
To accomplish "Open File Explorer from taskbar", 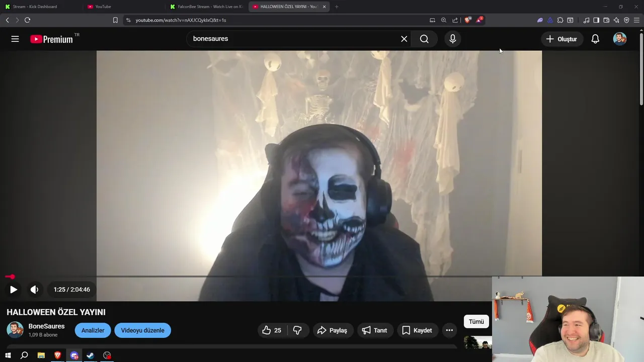I will coord(41,355).
